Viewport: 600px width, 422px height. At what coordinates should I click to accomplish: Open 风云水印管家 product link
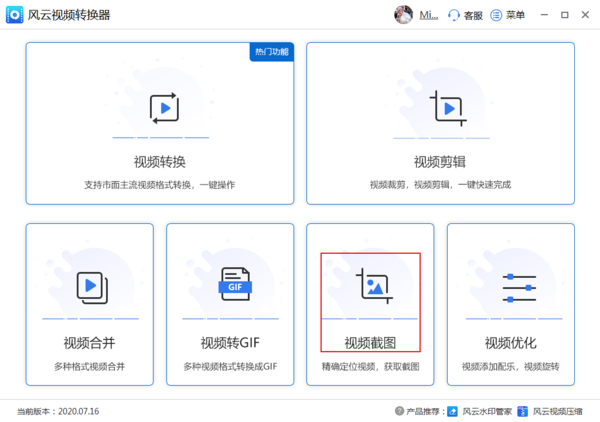pos(485,411)
